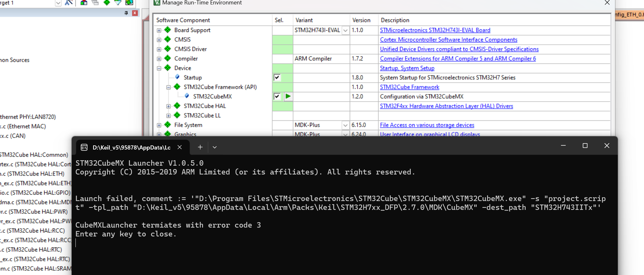Open Pack Installer toolbar icon

(129, 3)
